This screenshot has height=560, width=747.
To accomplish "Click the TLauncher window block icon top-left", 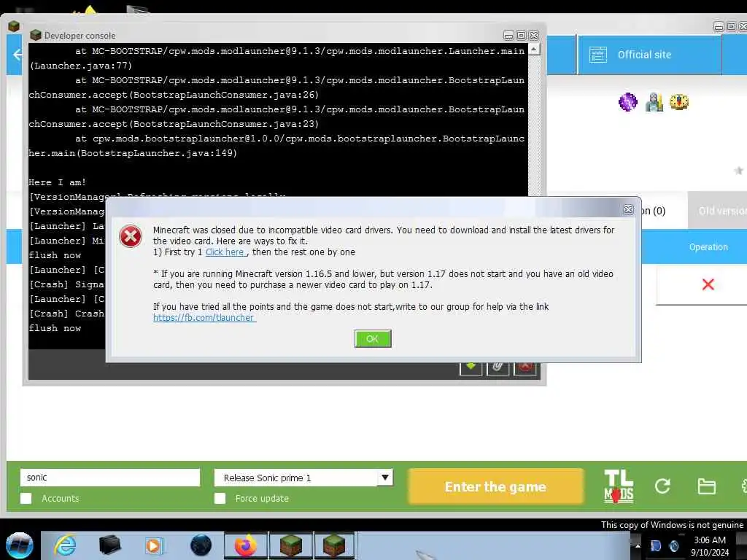I will [x=14, y=26].
